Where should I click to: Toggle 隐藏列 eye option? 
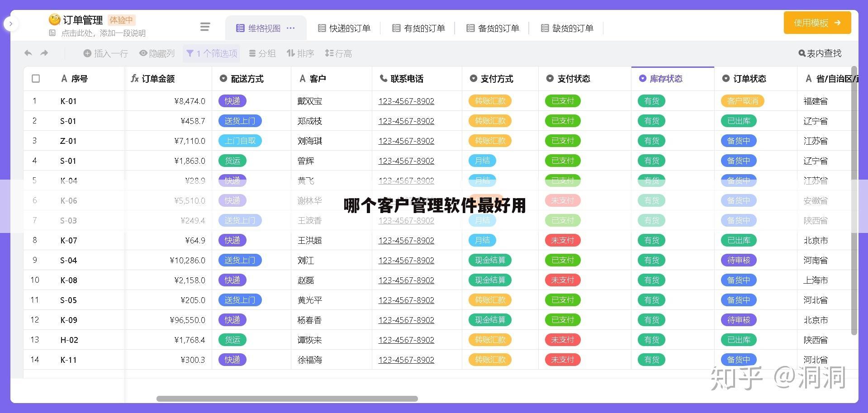(x=157, y=53)
